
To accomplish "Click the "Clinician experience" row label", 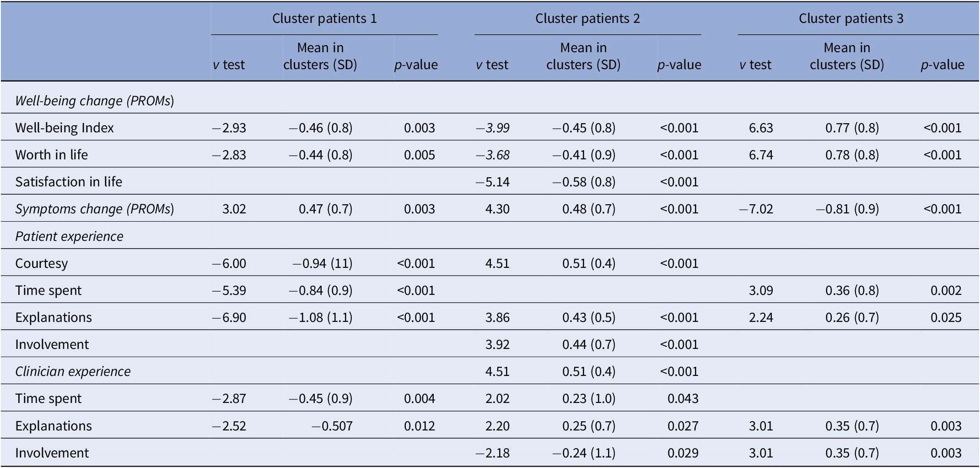I will coord(73,371).
